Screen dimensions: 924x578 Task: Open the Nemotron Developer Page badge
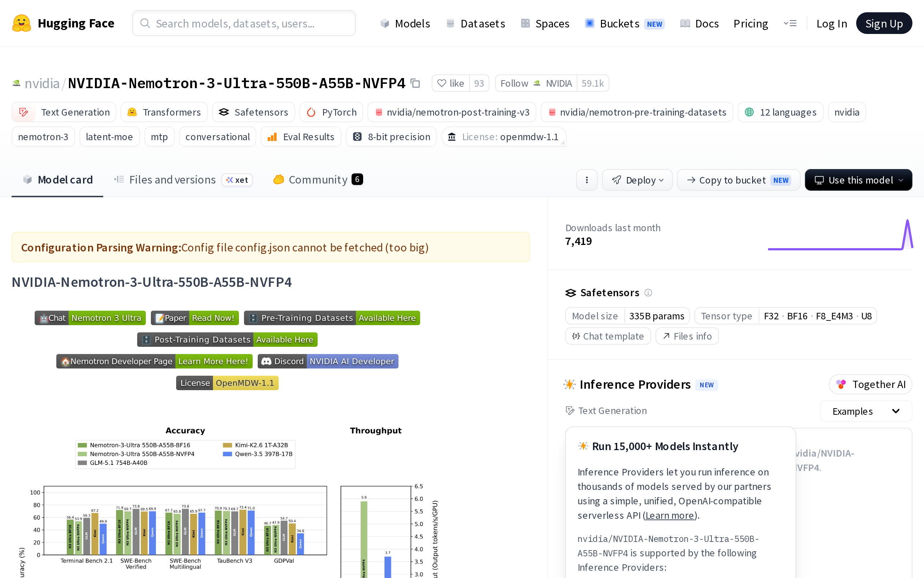point(154,362)
